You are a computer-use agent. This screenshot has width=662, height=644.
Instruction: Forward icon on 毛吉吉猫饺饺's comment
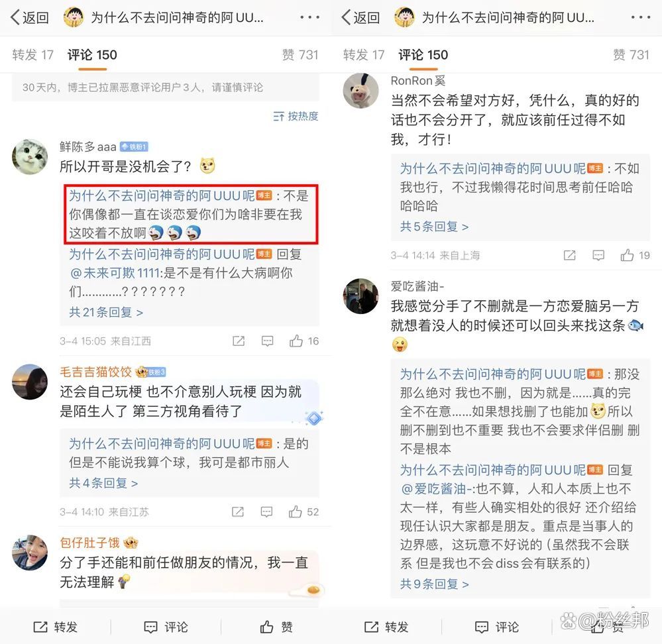238,512
